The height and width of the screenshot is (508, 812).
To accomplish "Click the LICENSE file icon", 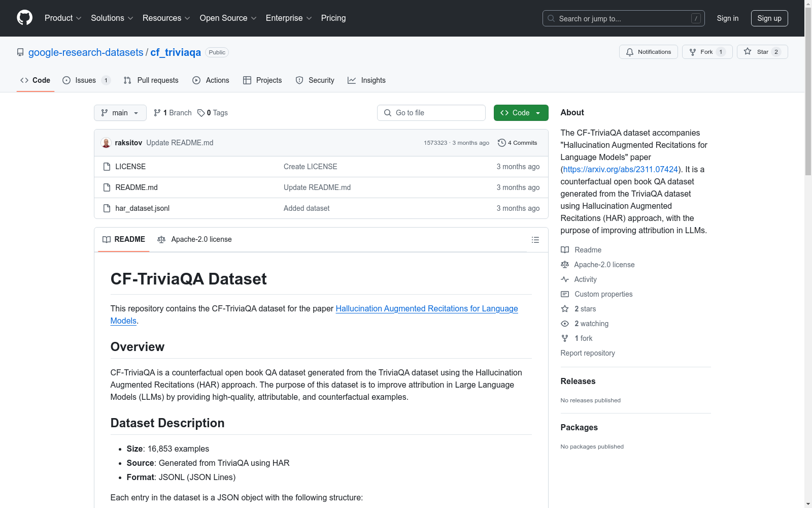I will [x=107, y=167].
